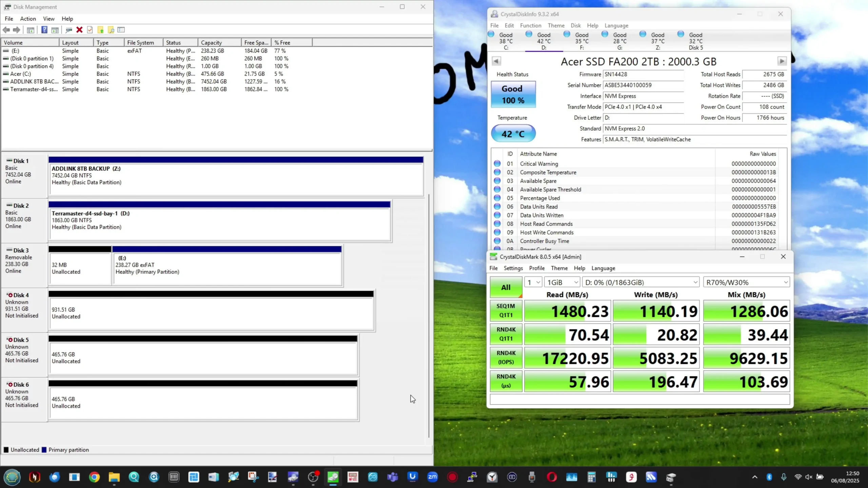Click the Connect/Rescan disk toolbar icon
This screenshot has width=868, height=488.
point(68,30)
